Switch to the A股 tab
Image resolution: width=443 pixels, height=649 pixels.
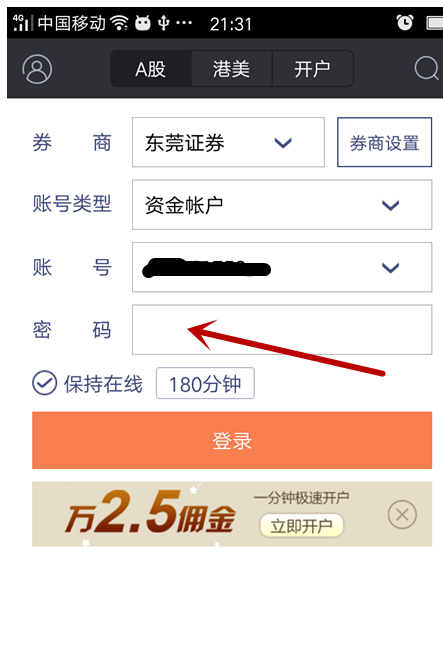151,69
